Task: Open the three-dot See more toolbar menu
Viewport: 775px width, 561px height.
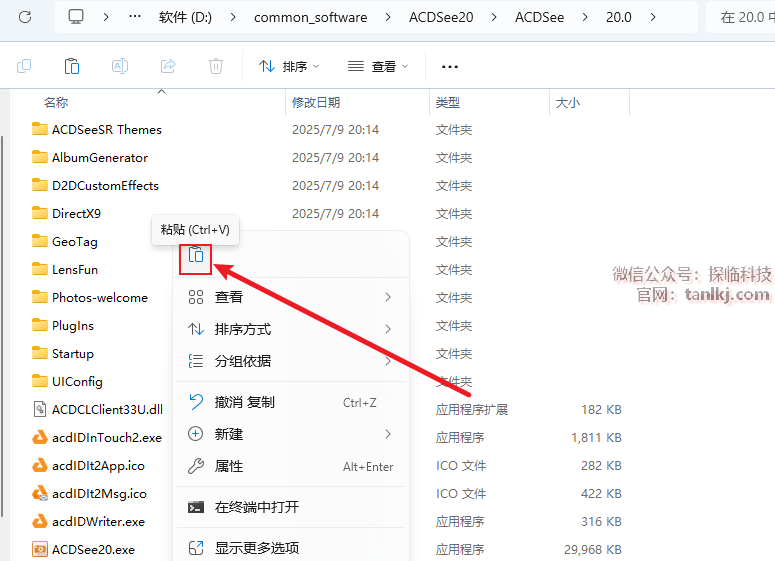Action: tap(449, 66)
